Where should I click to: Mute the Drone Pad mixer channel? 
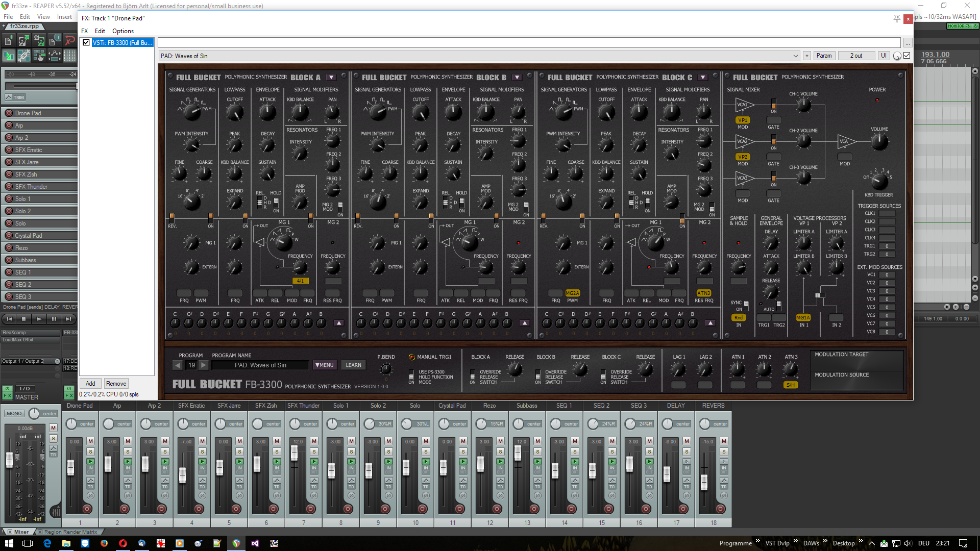(90, 441)
